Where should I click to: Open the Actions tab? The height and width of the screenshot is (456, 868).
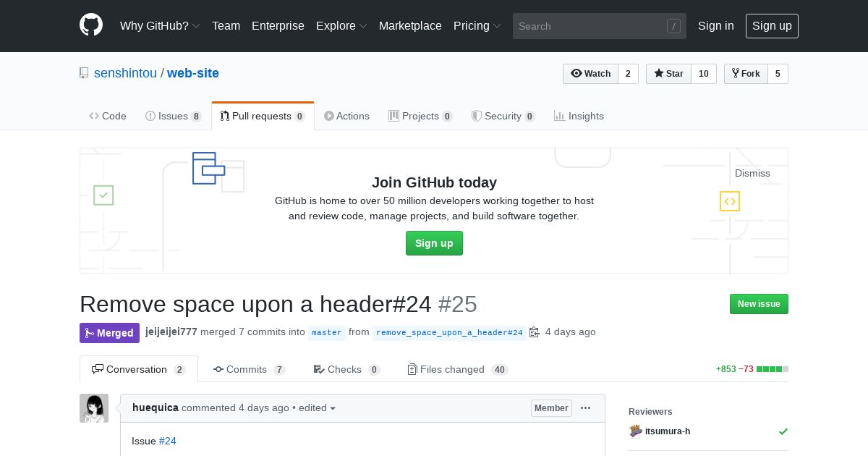(x=347, y=116)
